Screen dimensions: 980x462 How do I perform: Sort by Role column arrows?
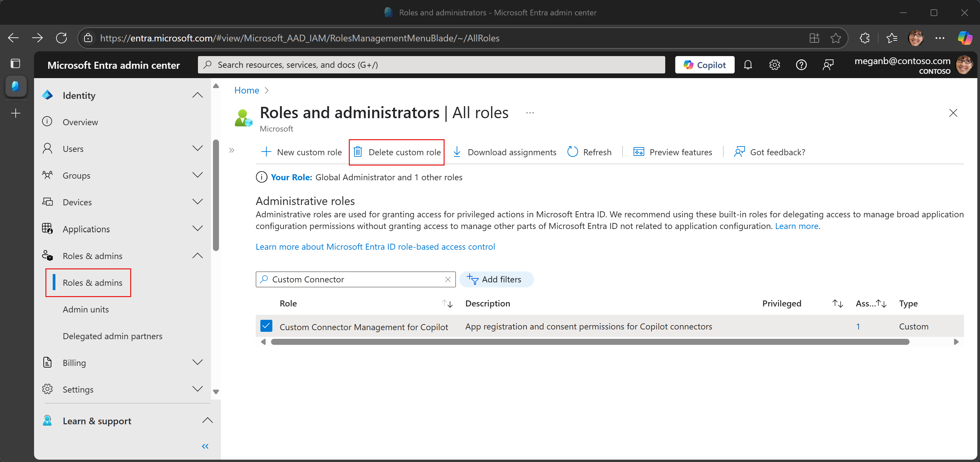[x=447, y=304]
